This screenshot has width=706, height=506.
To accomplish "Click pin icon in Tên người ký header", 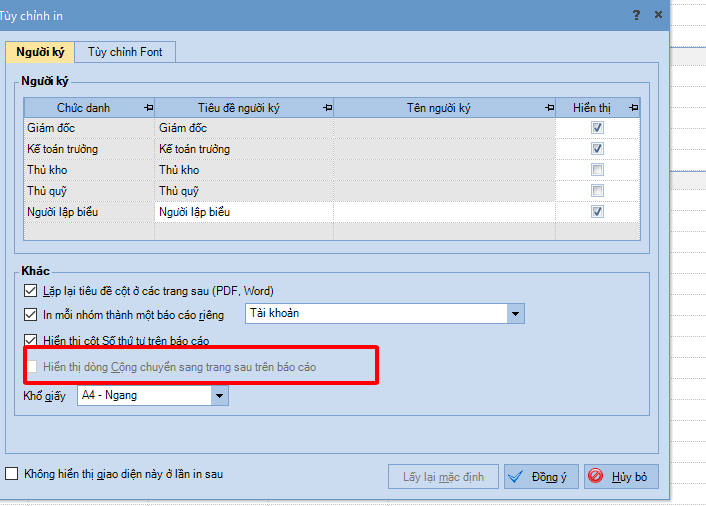I will pos(548,108).
